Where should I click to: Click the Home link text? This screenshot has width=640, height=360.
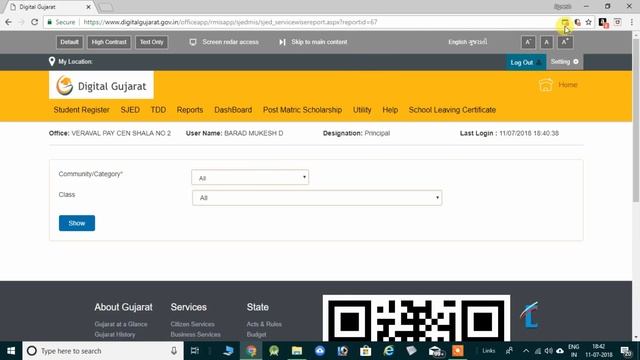(568, 85)
